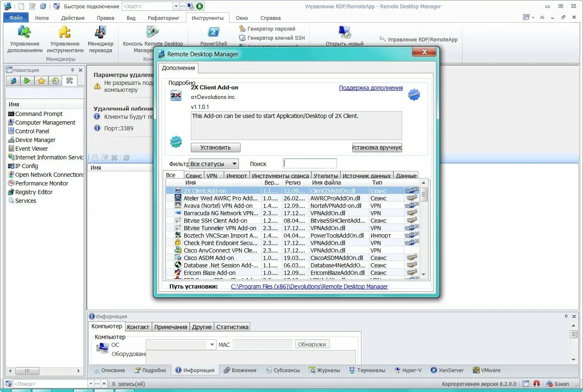Select opened sessions play tab in Navigation
Viewport: 583px width, 392px height.
pyautogui.click(x=27, y=81)
